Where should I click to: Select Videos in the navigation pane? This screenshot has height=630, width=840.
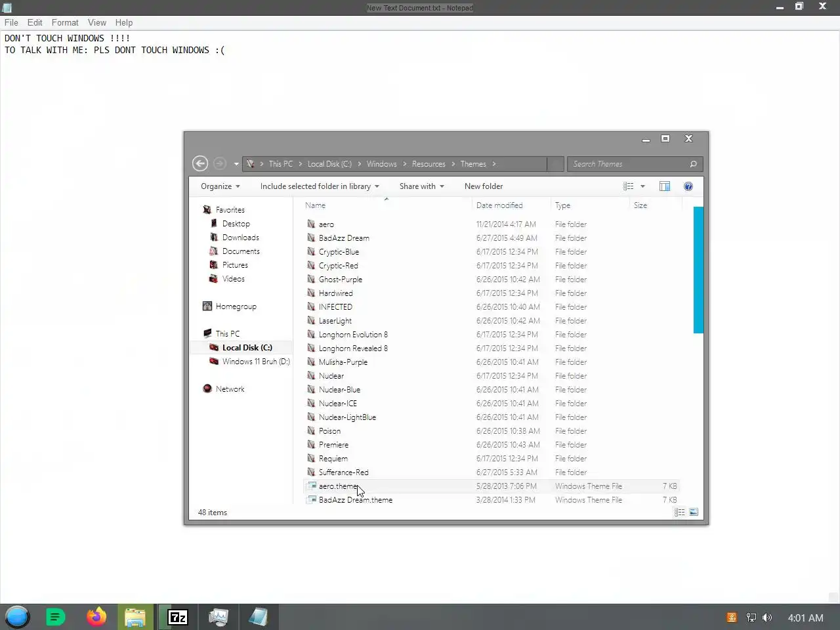pyautogui.click(x=233, y=279)
